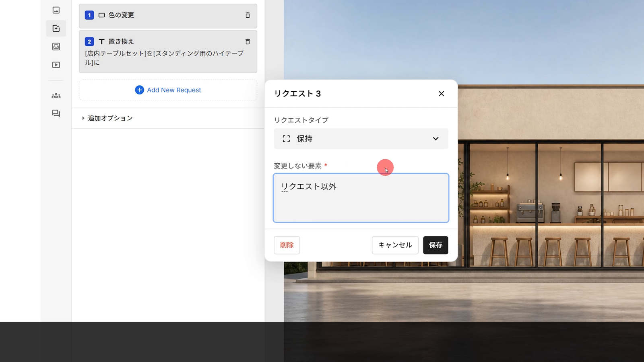644x362 pixels.
Task: Click the 置き換え request description text
Action: [164, 58]
